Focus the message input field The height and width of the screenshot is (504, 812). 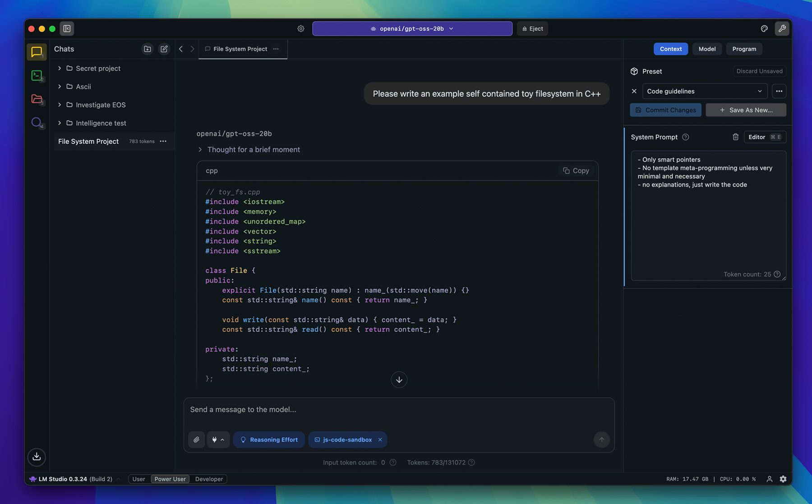tap(399, 410)
